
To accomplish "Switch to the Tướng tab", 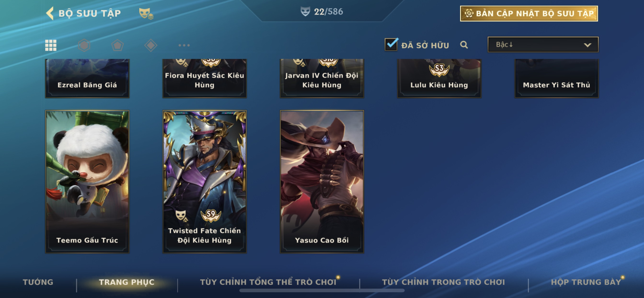I will coord(38,282).
